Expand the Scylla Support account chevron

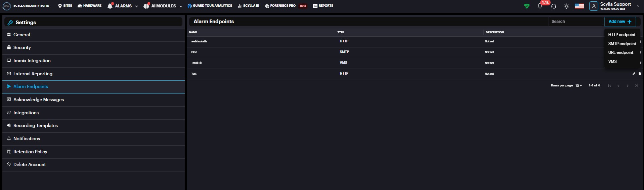638,6
